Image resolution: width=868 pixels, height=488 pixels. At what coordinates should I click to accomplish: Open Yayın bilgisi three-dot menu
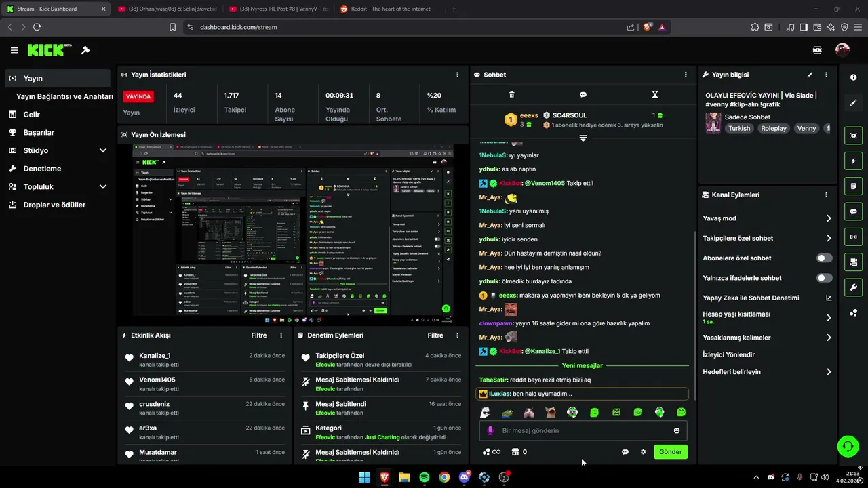(826, 75)
